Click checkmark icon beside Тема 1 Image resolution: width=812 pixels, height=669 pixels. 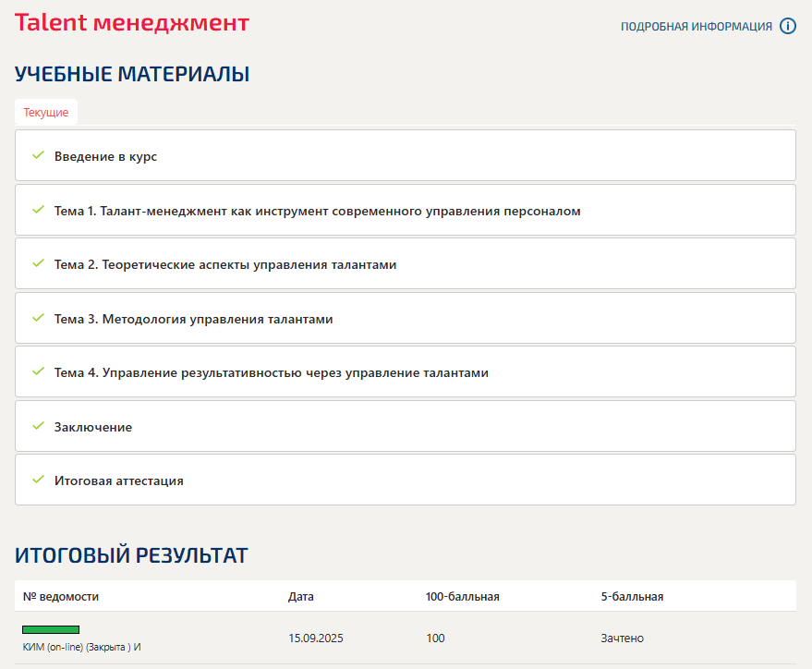(x=38, y=210)
